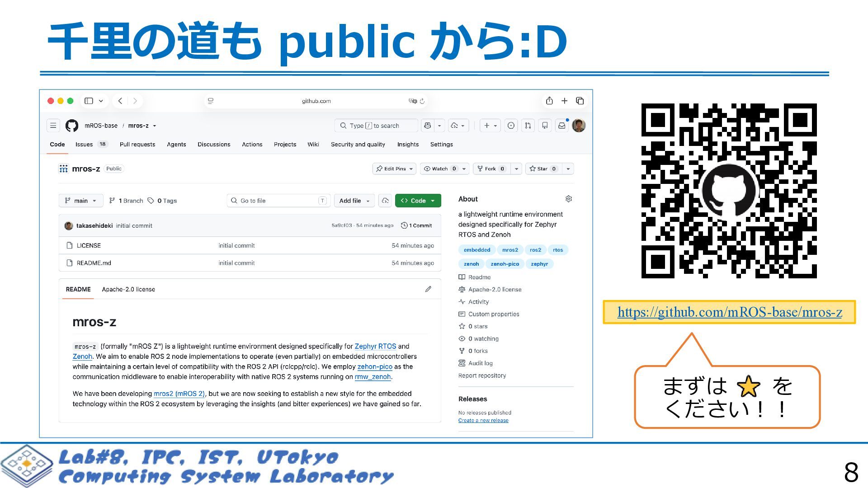Click the 'Go to file' search field
Screen dimensions: 868x488
278,201
